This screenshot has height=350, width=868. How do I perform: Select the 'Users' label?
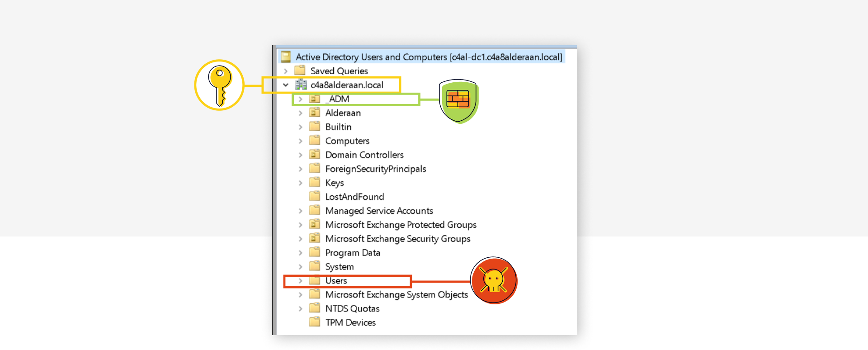(336, 281)
